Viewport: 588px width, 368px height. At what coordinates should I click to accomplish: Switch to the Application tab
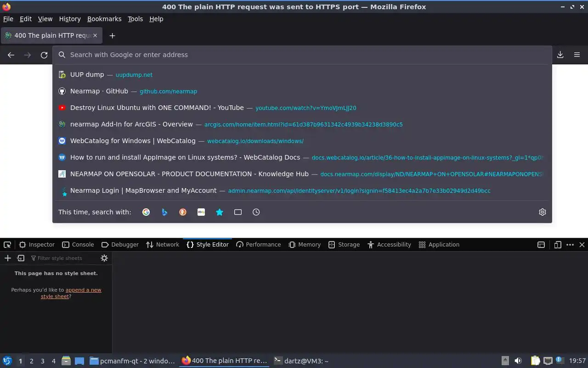(x=439, y=245)
